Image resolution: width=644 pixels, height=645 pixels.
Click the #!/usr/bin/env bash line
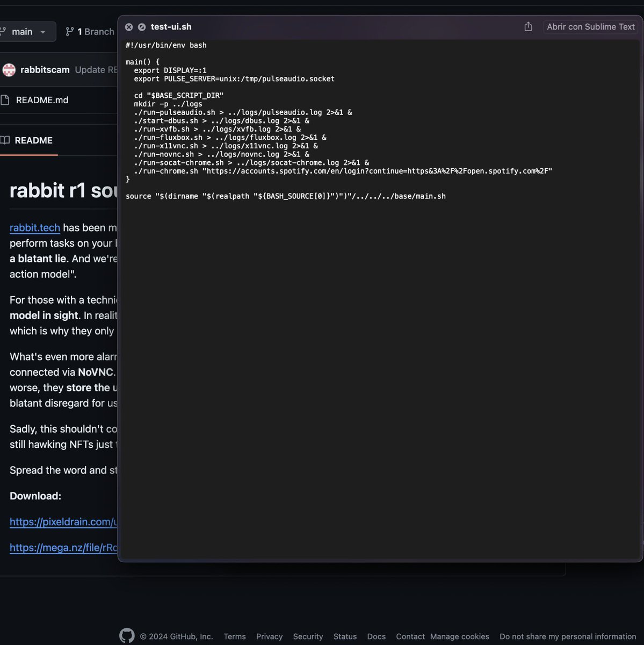coord(166,45)
